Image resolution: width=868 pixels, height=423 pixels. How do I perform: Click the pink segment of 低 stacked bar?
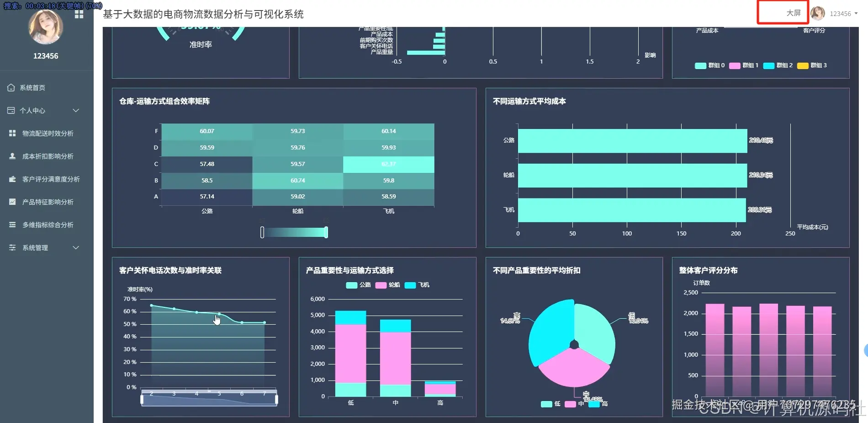tap(350, 353)
